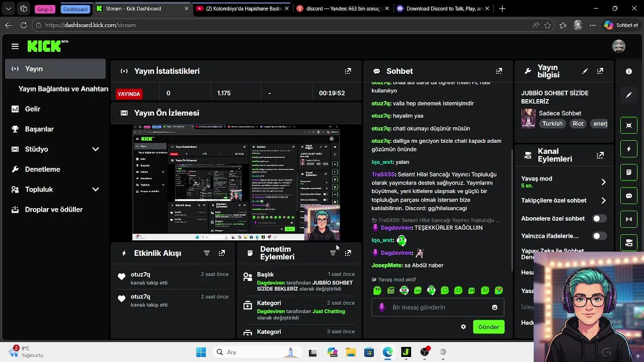Send chat message with Gönder button
644x362 pixels.
[489, 327]
